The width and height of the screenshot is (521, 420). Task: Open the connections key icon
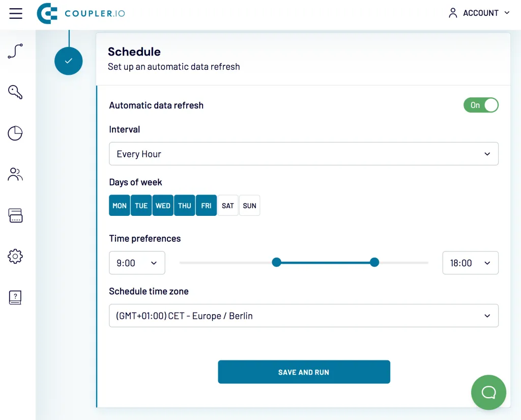click(x=15, y=92)
